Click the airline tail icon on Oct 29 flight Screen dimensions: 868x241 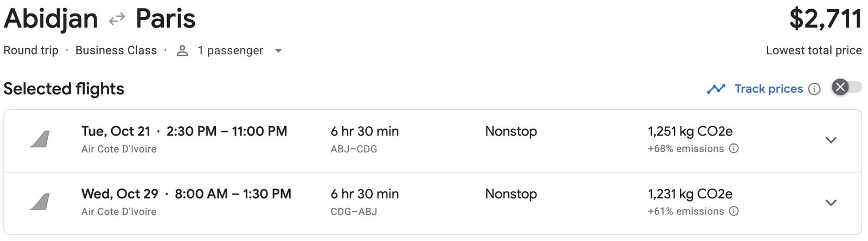tap(40, 202)
